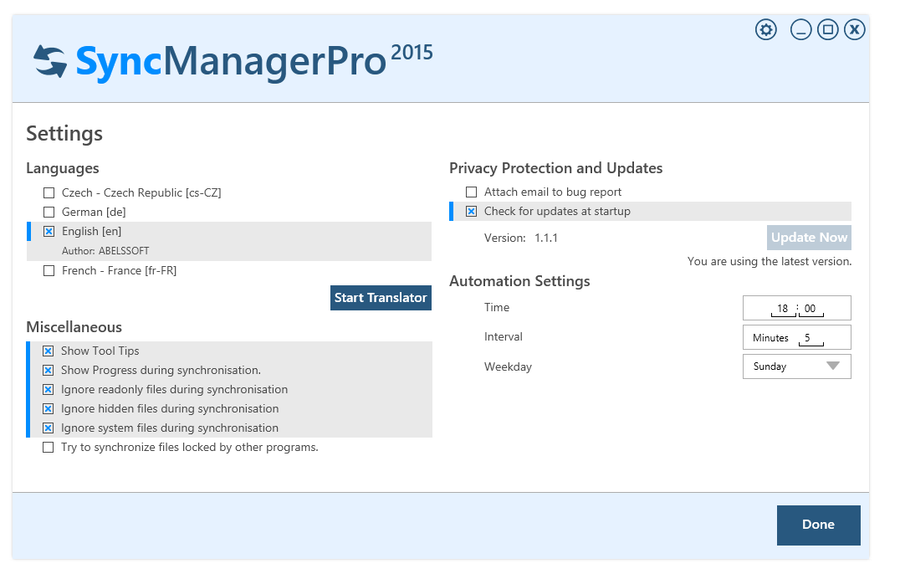The width and height of the screenshot is (900, 579).
Task: Toggle Ignore readonly files during synchronisation
Action: (48, 390)
